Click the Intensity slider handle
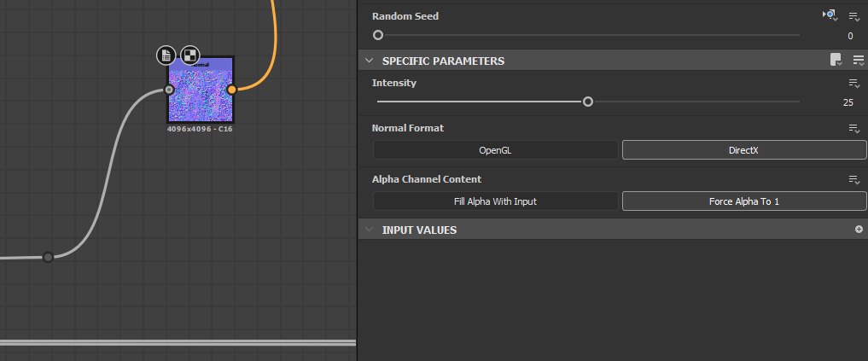868x361 pixels. [x=588, y=102]
